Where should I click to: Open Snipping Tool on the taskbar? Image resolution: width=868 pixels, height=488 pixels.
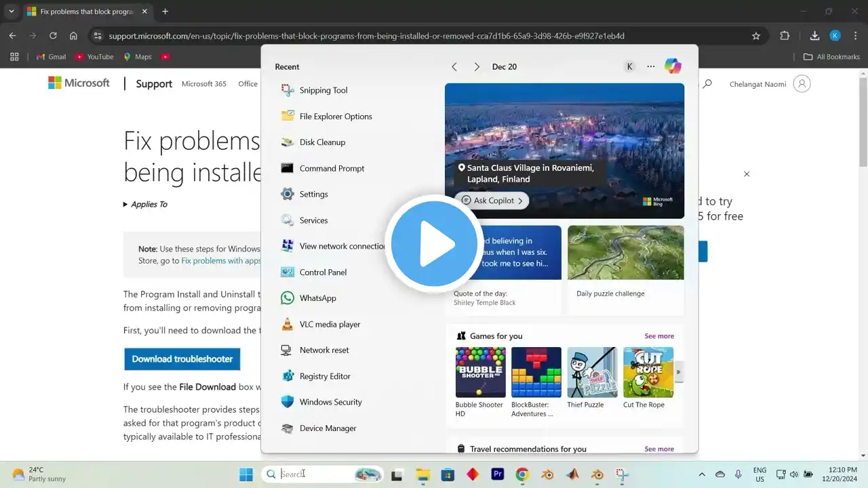(x=623, y=474)
